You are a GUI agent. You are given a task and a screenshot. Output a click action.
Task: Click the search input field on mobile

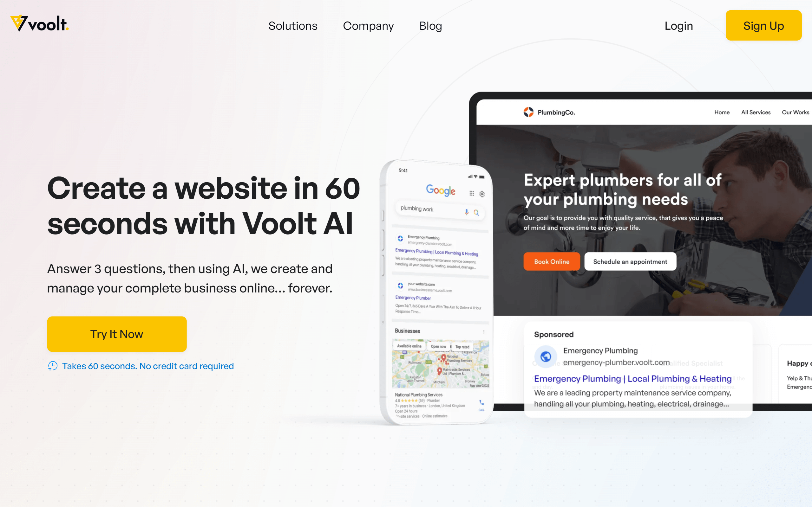(x=438, y=211)
